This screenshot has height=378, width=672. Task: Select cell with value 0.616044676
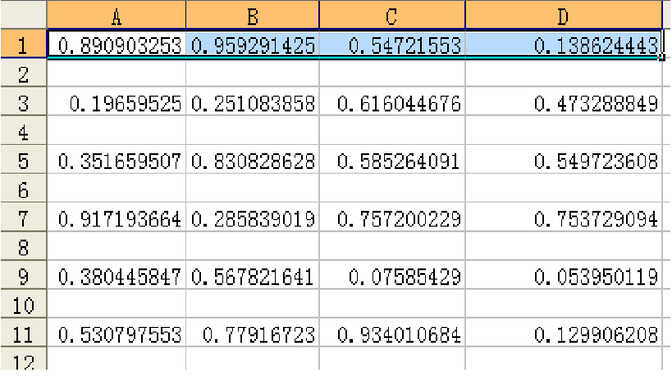click(x=392, y=103)
